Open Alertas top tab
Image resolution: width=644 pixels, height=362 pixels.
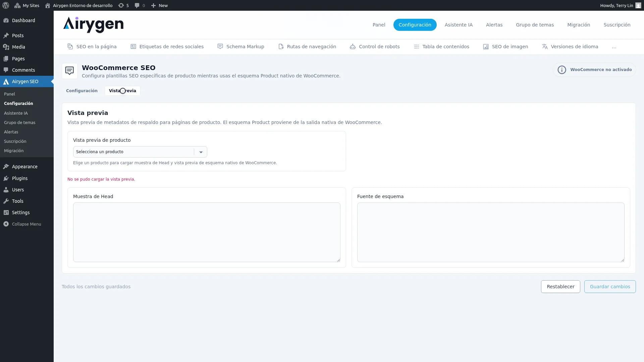click(494, 25)
